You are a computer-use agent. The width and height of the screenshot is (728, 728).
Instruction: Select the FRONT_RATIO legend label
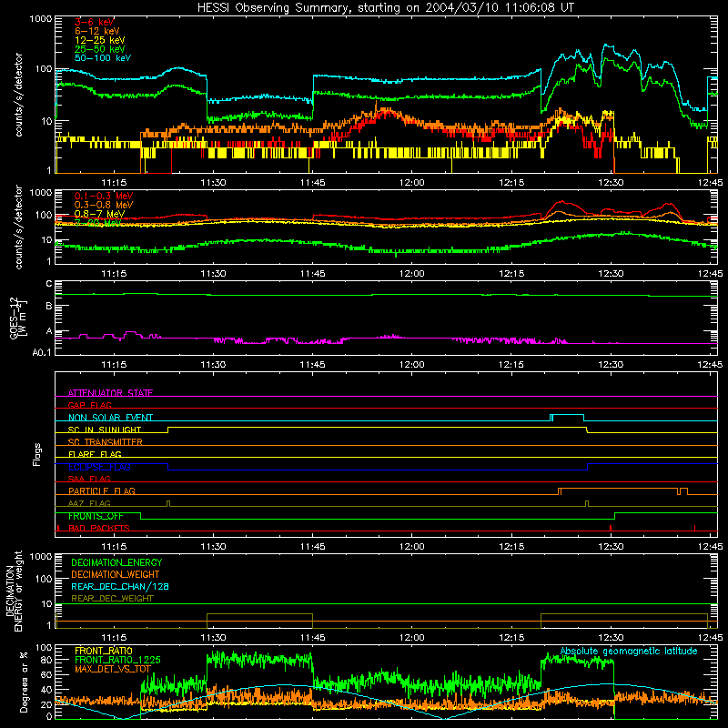click(104, 651)
